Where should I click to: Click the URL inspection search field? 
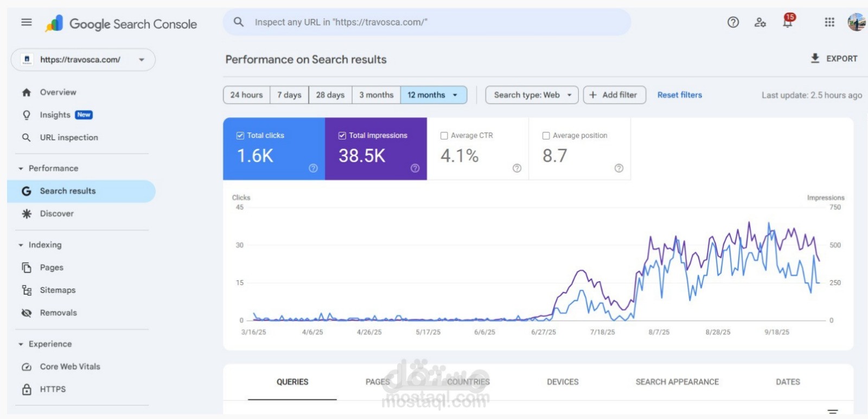click(x=426, y=22)
